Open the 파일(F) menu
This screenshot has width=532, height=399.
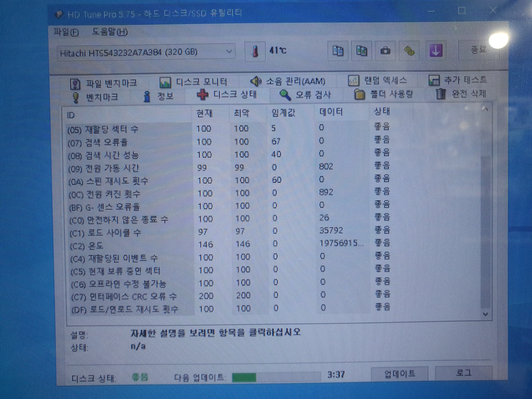tap(66, 32)
